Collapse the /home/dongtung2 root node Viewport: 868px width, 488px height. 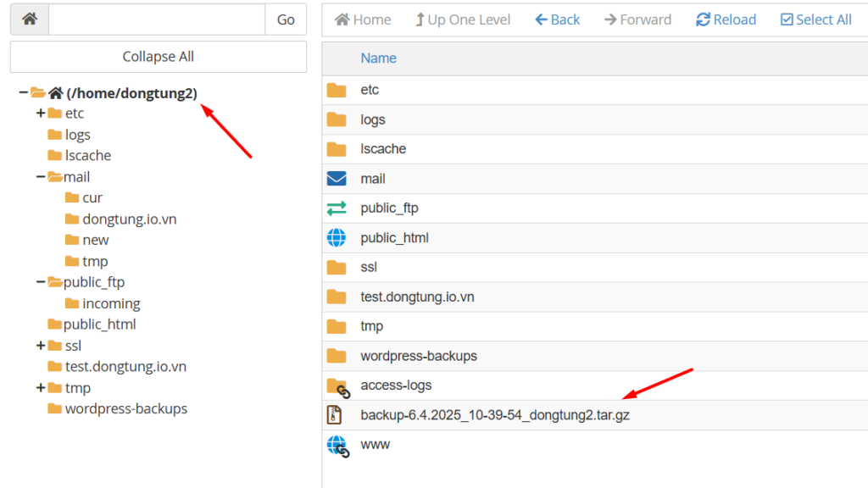pos(23,92)
